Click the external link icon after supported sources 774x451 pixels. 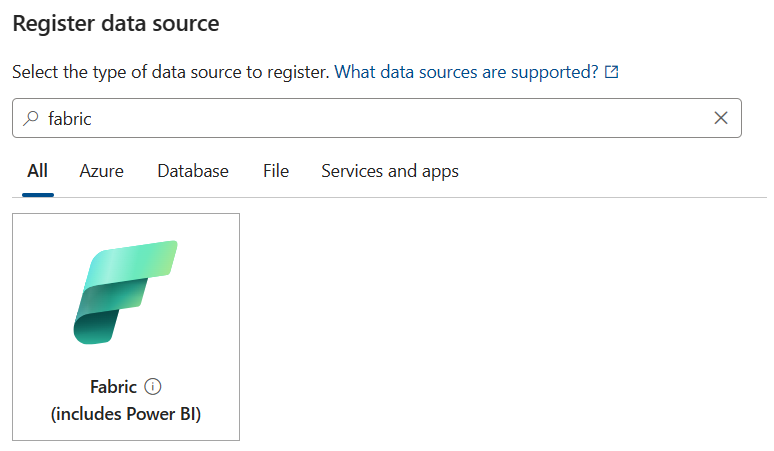[612, 73]
